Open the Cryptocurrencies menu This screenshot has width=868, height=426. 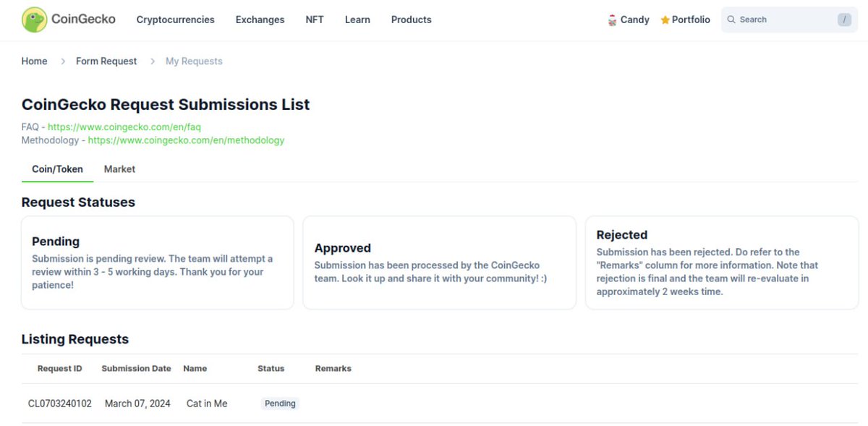176,20
